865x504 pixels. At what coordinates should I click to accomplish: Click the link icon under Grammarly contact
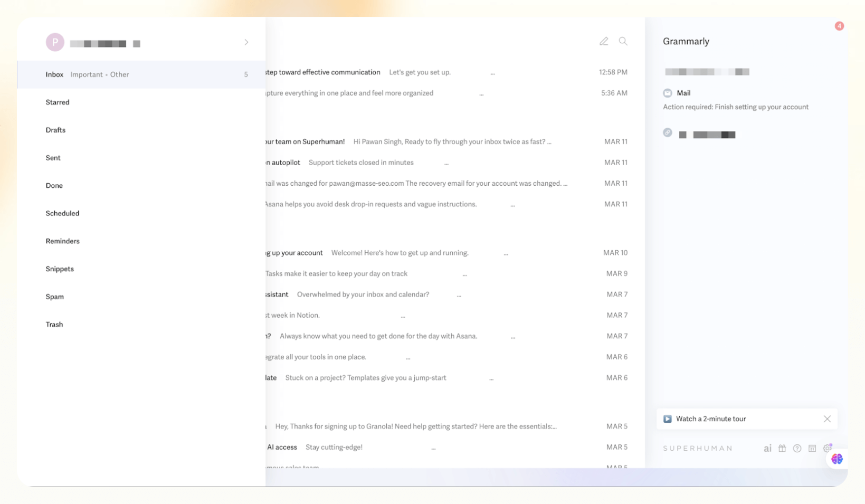668,132
